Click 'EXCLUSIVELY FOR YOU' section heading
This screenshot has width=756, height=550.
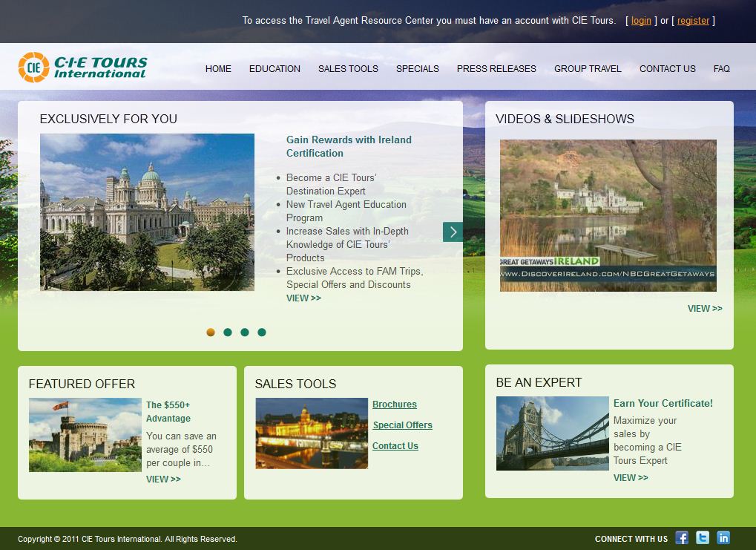click(108, 119)
